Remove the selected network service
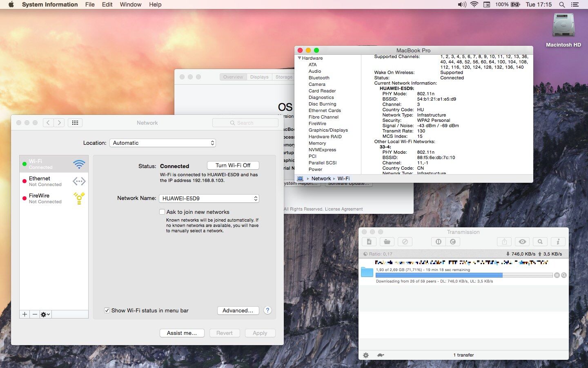The image size is (588, 368). click(x=35, y=314)
